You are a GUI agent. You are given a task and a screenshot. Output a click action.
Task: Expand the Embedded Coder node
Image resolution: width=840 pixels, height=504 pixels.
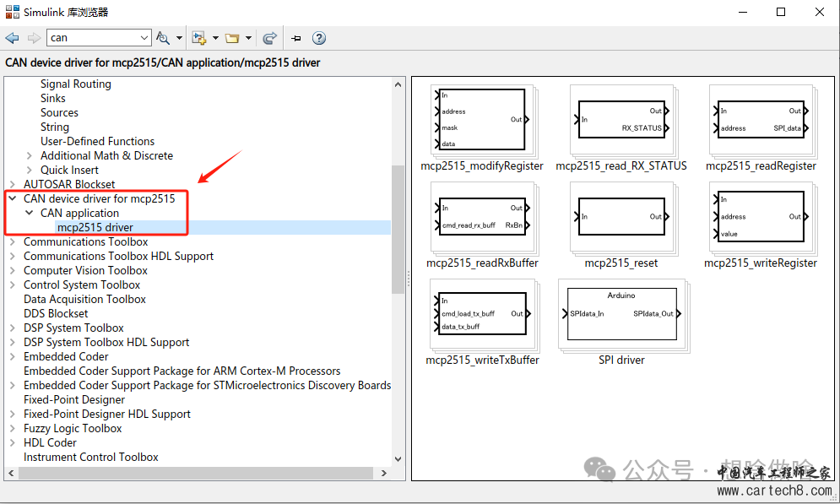tap(13, 357)
